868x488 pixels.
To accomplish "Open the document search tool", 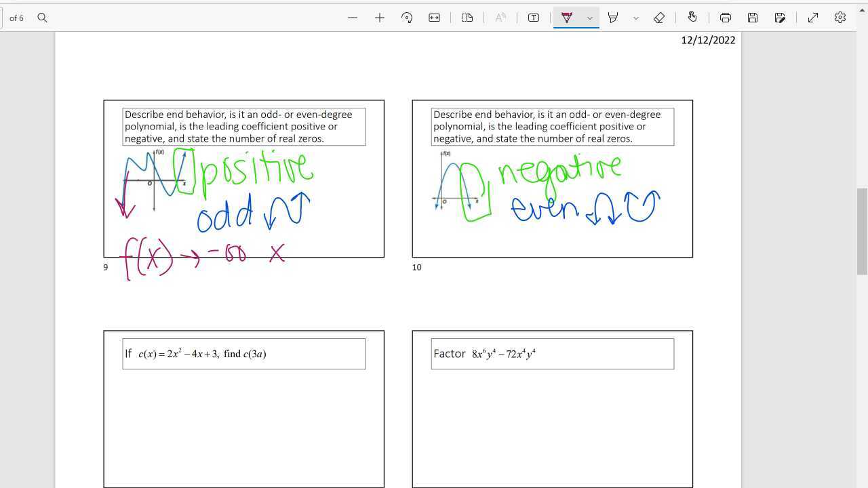I will tap(42, 18).
